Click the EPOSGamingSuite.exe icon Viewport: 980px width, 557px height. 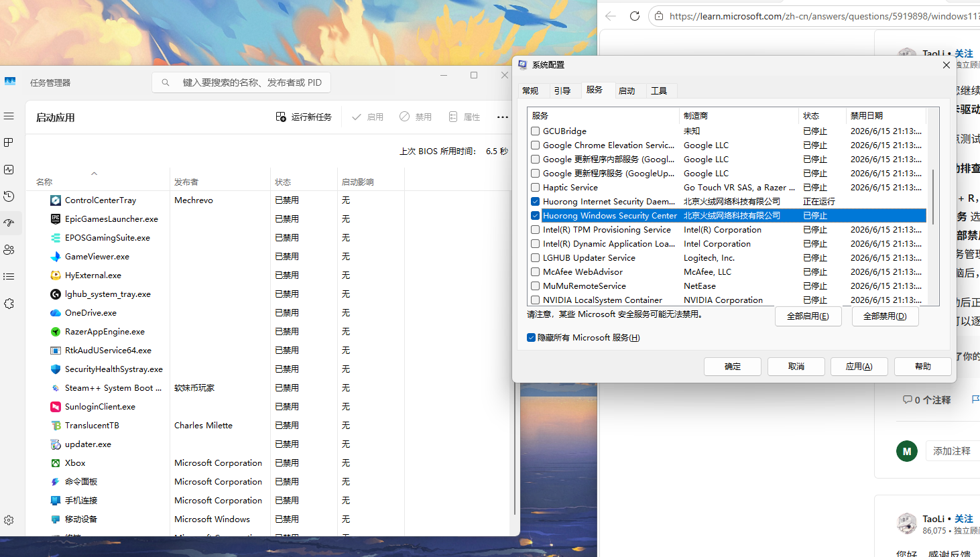[x=56, y=238]
